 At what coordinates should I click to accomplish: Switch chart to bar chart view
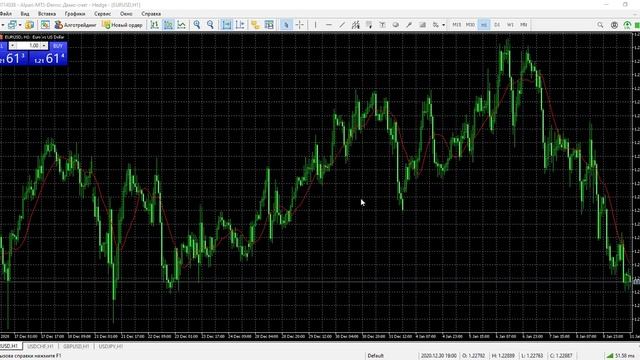154,25
